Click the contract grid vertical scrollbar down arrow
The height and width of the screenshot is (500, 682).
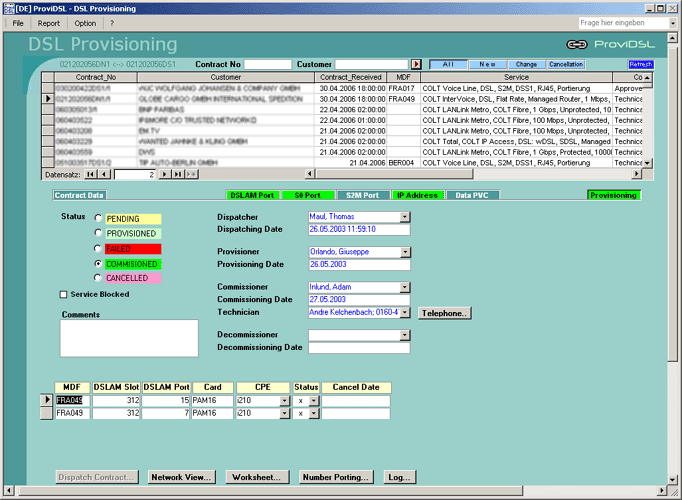pos(648,163)
